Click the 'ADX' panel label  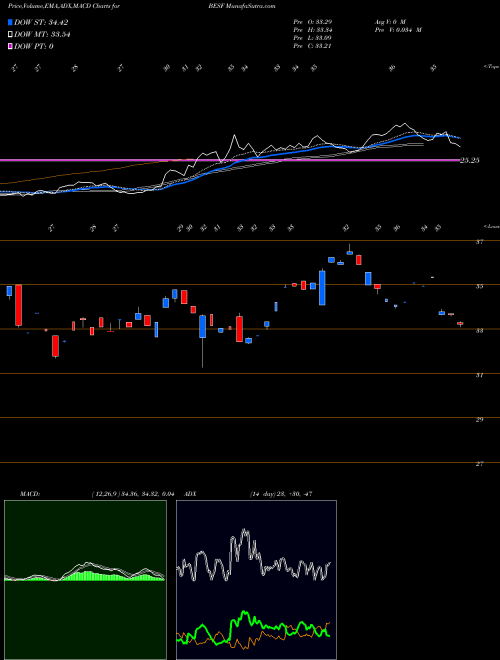tap(191, 494)
